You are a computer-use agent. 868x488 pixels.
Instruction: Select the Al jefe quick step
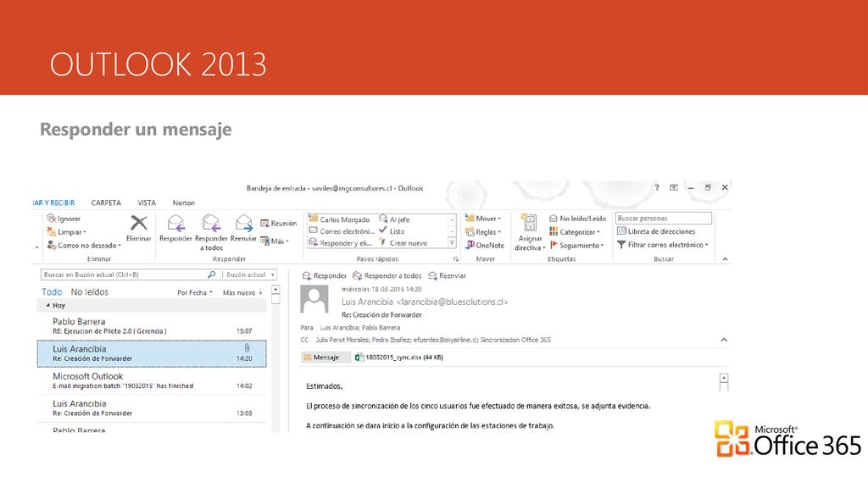pos(394,219)
